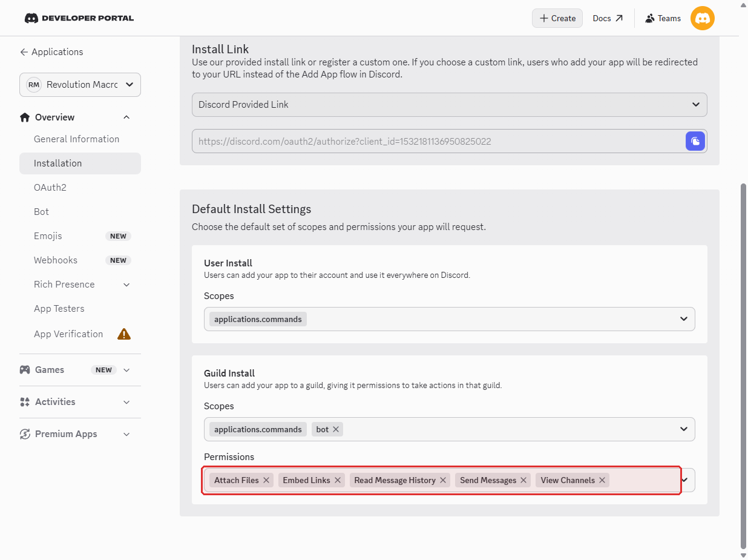Click the NEW badge beside Emojis
The height and width of the screenshot is (560, 748).
tap(118, 236)
